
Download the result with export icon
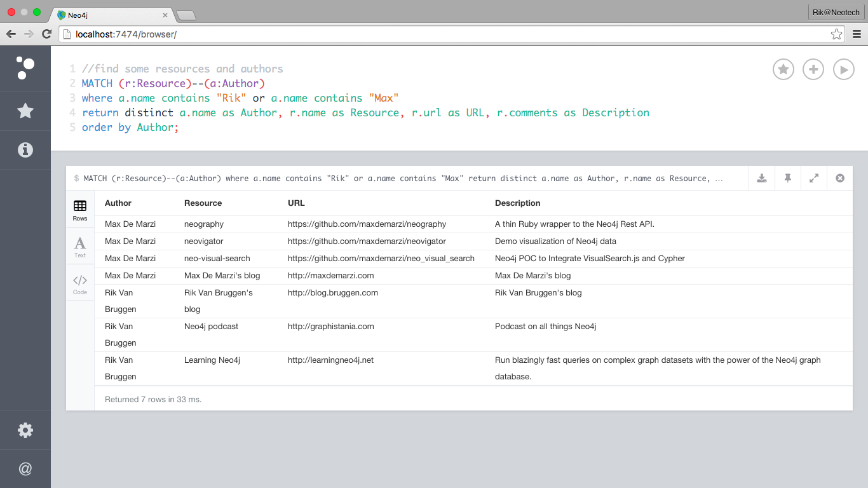click(x=762, y=179)
